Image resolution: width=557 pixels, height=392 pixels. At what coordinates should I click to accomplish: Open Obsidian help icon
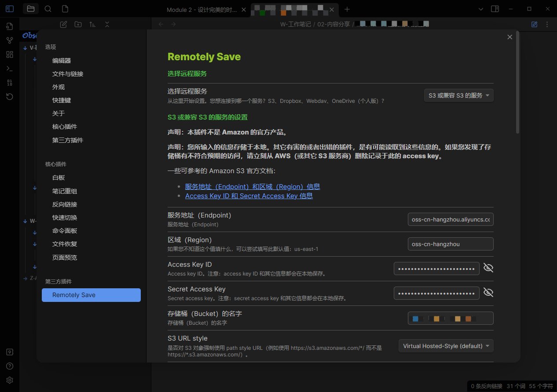point(9,366)
